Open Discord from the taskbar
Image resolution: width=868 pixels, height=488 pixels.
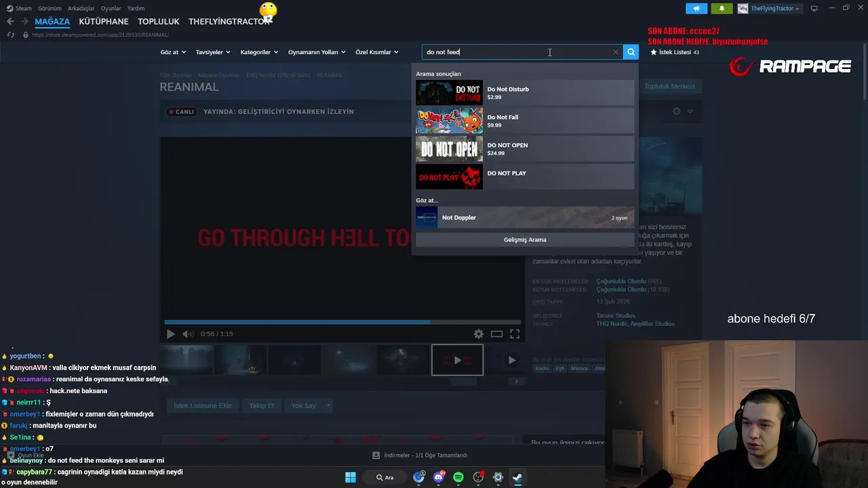pyautogui.click(x=439, y=477)
